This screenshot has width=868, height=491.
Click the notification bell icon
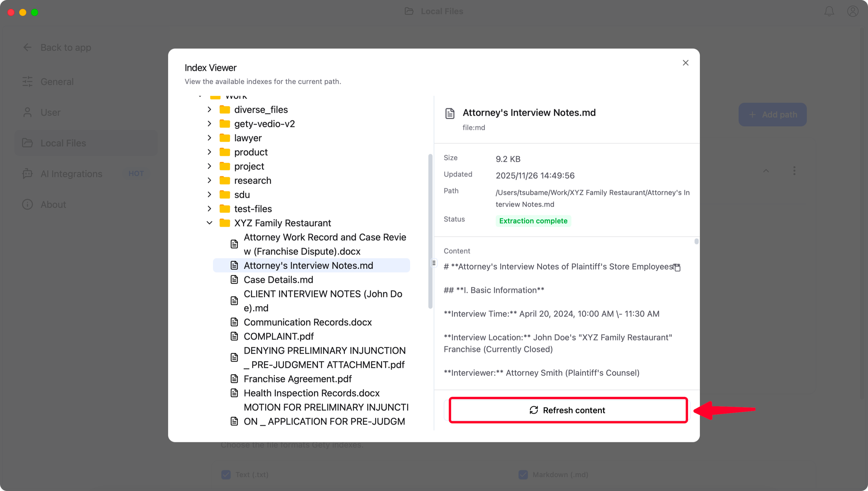point(829,12)
